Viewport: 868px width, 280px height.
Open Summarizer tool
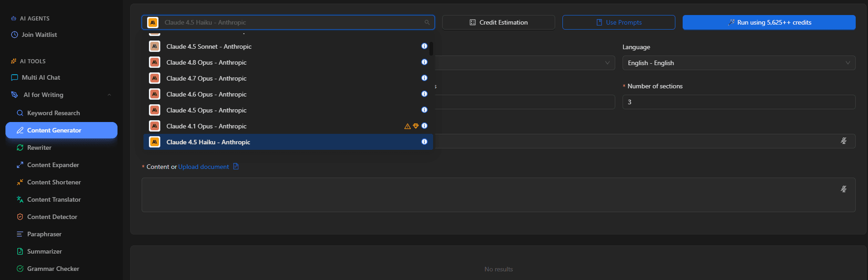(x=44, y=251)
